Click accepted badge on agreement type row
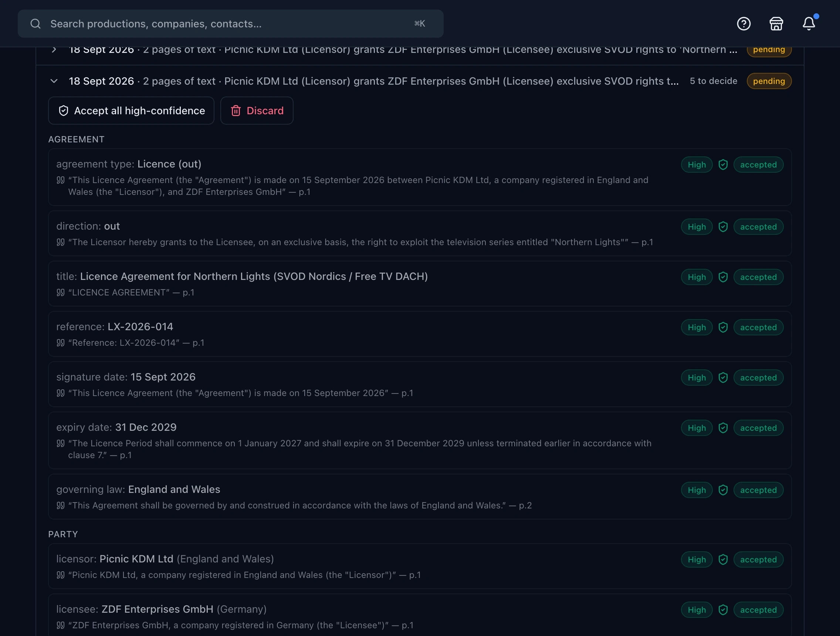Screen dimensions: 840x636 pos(758,165)
